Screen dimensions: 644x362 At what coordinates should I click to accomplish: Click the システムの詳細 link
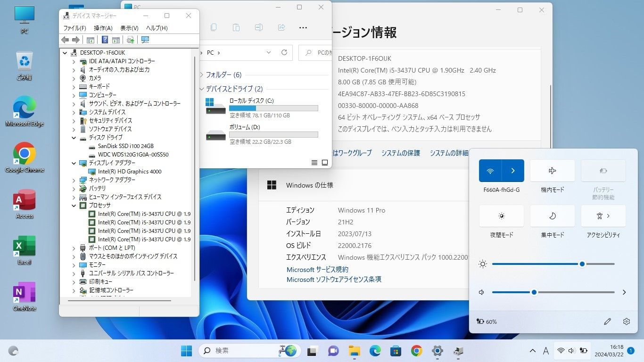(448, 153)
